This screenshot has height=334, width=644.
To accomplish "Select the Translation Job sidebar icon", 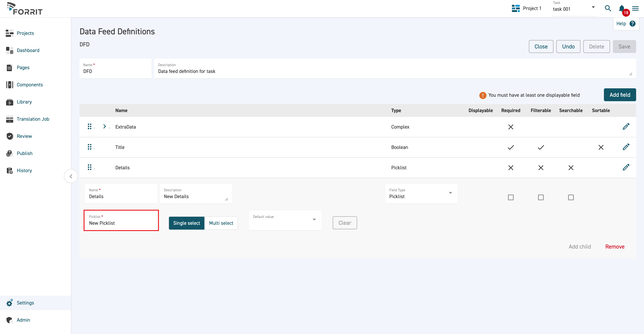I will (x=9, y=119).
